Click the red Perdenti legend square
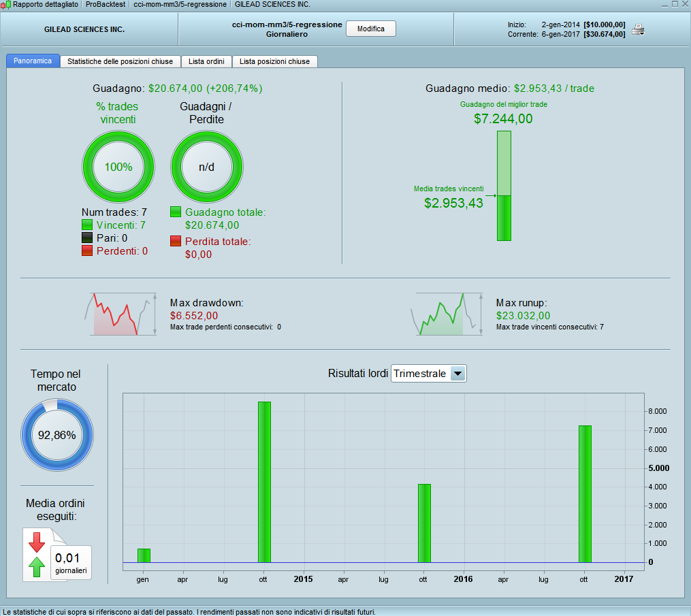Viewport: 691px width, 616px height. 87,250
